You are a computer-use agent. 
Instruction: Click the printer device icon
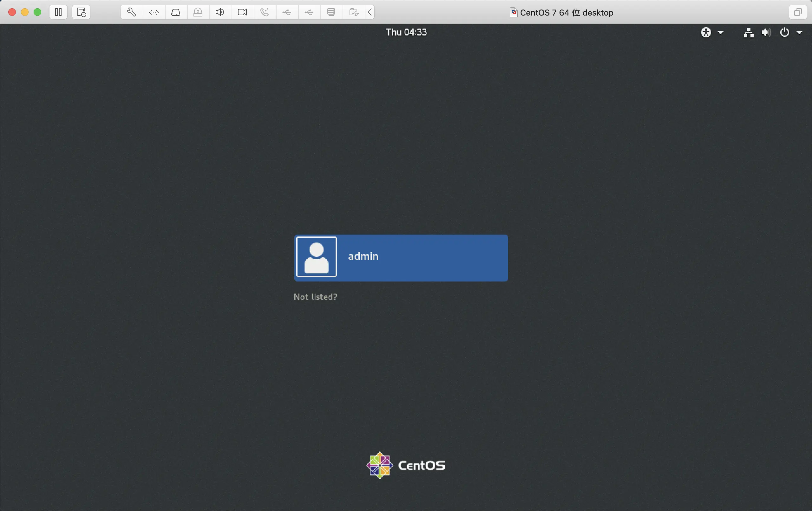pos(331,12)
